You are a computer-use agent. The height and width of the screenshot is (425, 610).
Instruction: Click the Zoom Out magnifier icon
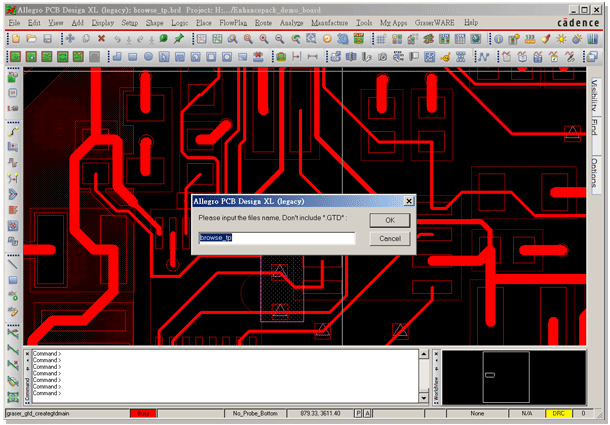279,39
